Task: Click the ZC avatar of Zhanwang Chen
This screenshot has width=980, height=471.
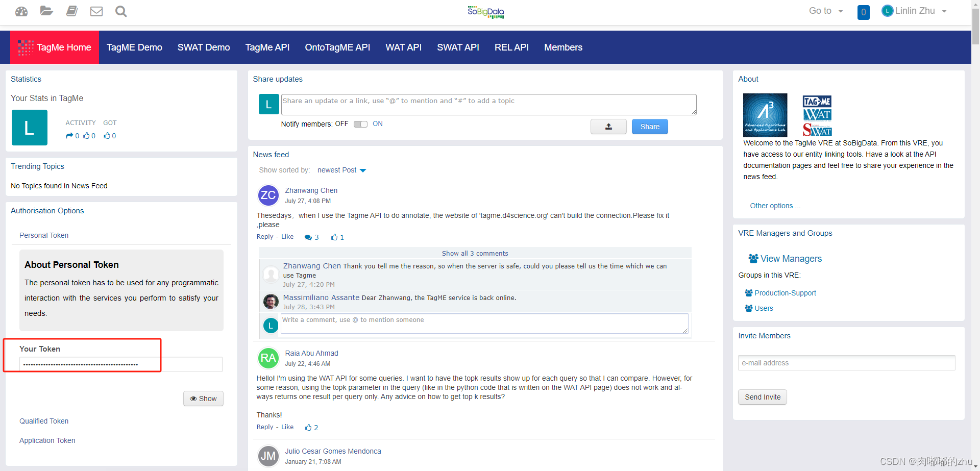Action: pyautogui.click(x=268, y=195)
